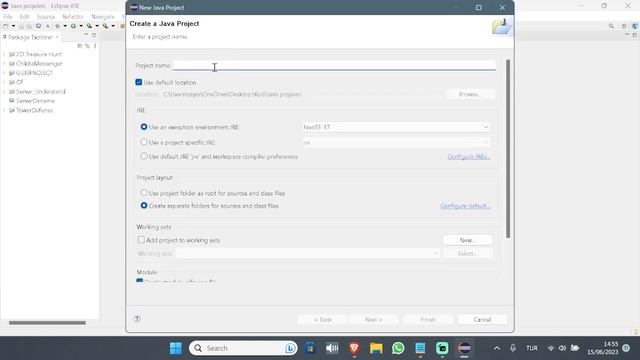Open dialog help question mark icon
This screenshot has height=360, width=640.
pos(137,319)
